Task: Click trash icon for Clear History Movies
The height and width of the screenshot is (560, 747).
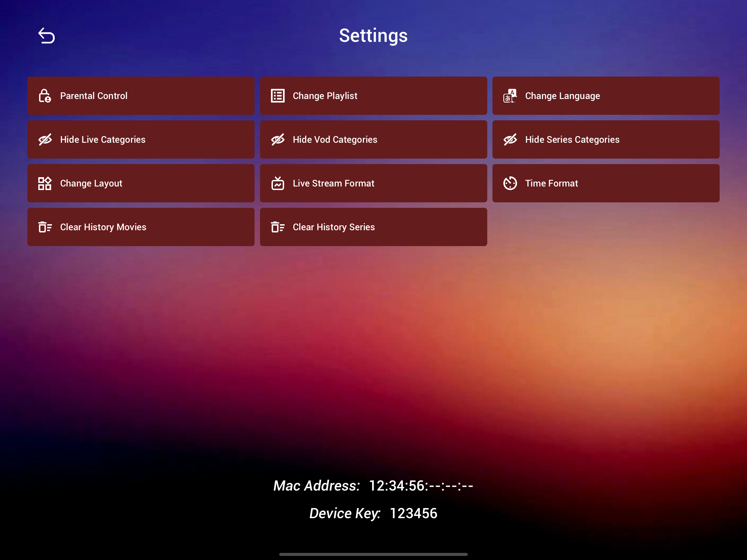Action: tap(45, 227)
